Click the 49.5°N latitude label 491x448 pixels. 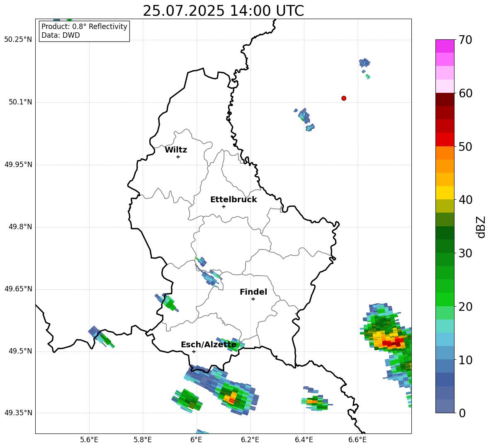point(20,351)
